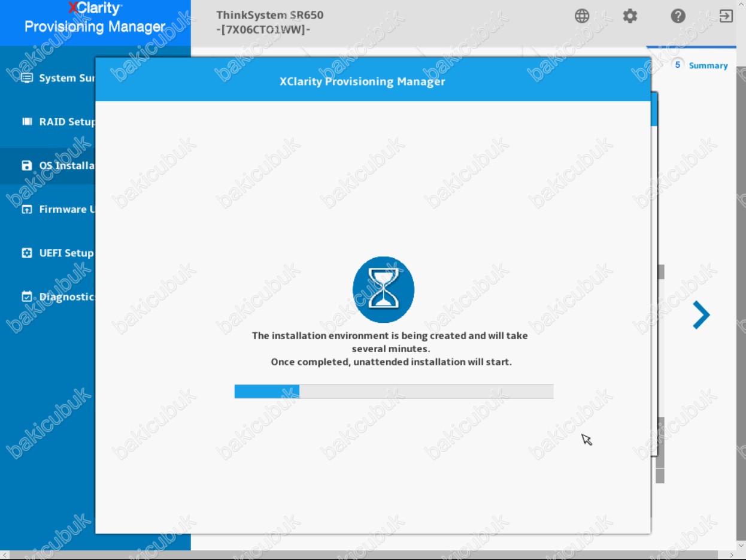Go to step 5 Summary tab
Viewport: 746px width, 560px height.
[700, 65]
